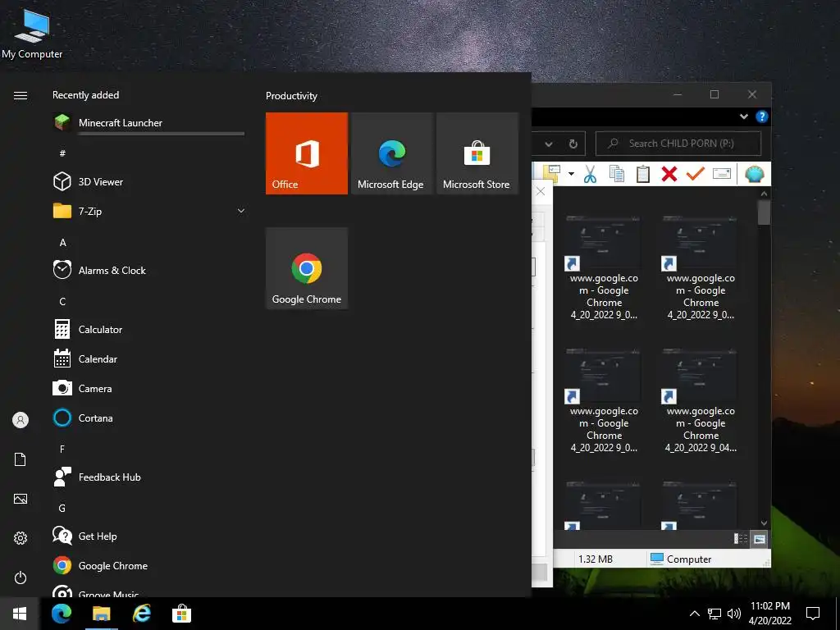Screen dimensions: 840x630
Task: Select the file ending 4_20_2022 9_04...
Action: click(x=701, y=402)
